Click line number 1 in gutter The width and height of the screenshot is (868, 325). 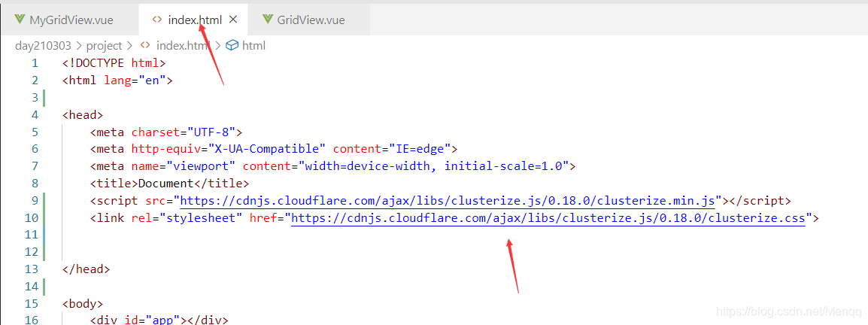pos(35,62)
